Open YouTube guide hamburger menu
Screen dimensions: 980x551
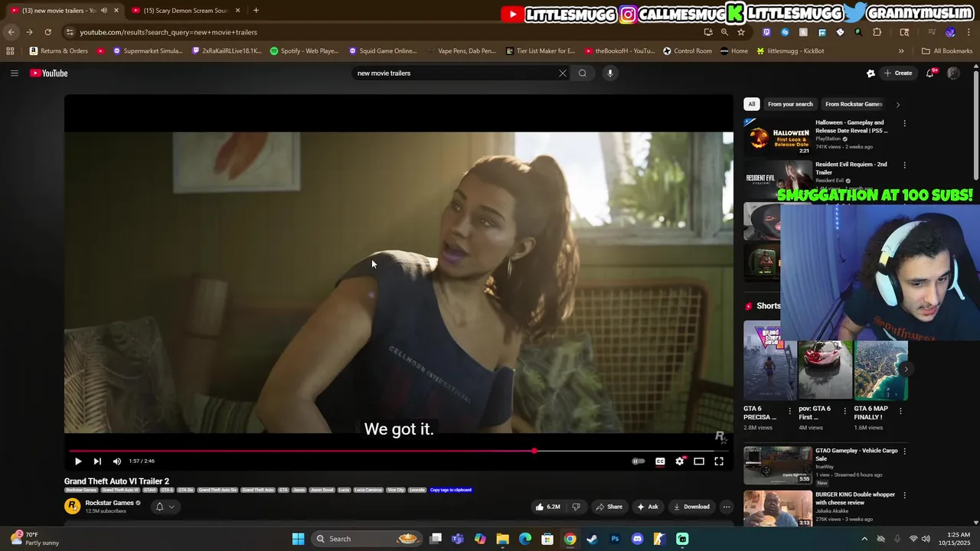click(x=15, y=73)
